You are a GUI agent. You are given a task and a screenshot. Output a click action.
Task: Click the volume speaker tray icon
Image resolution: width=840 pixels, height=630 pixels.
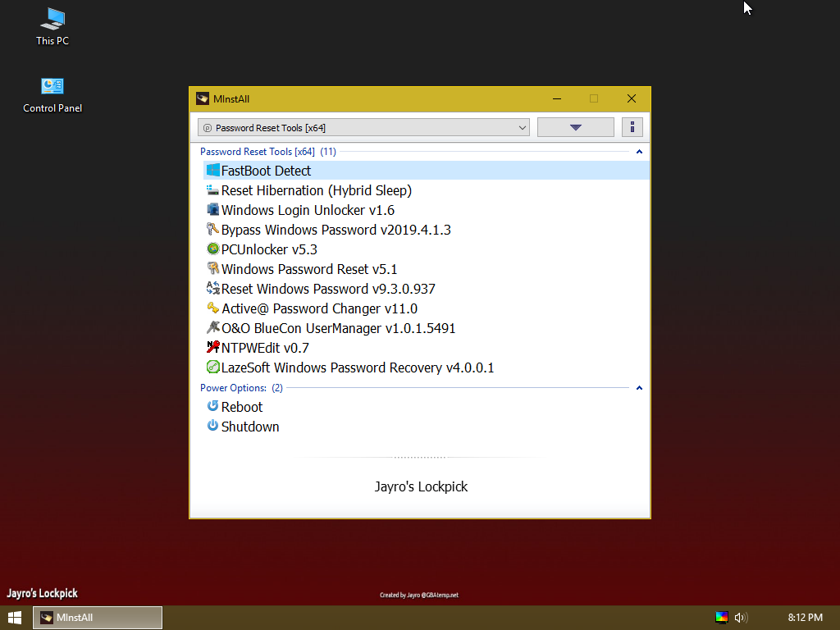[x=741, y=618]
